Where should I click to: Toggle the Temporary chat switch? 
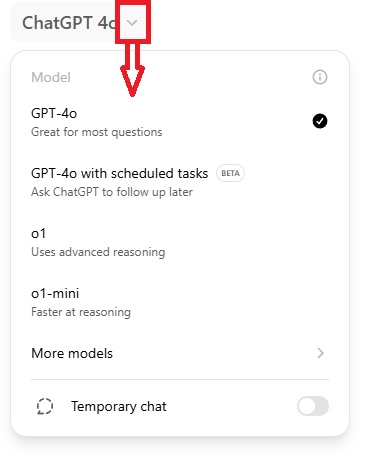point(313,406)
